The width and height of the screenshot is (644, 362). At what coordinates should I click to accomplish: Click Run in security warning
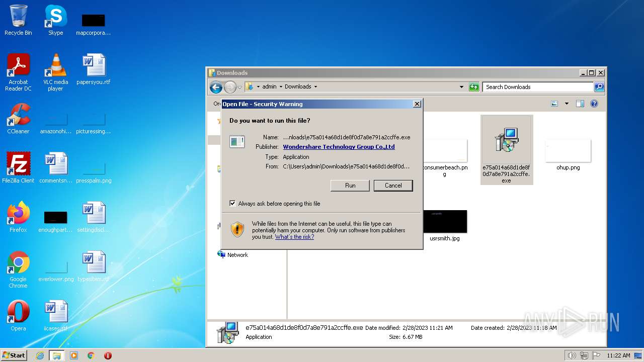(x=350, y=186)
